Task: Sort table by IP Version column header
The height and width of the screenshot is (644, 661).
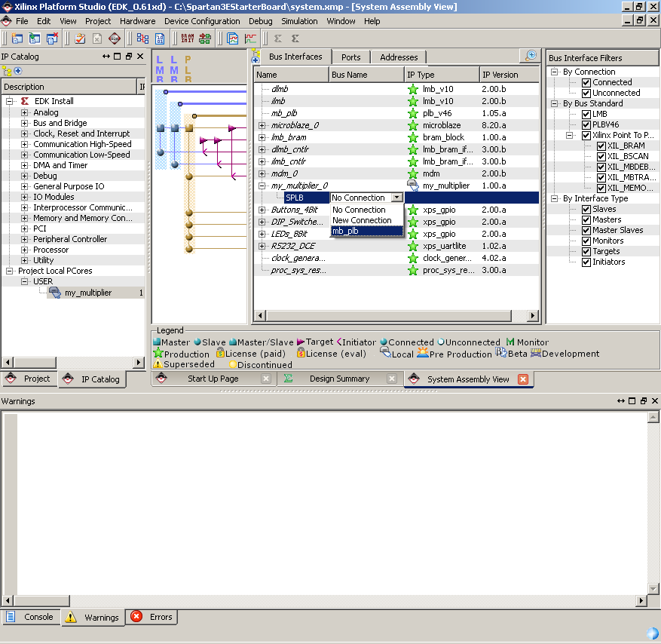Action: [x=510, y=75]
